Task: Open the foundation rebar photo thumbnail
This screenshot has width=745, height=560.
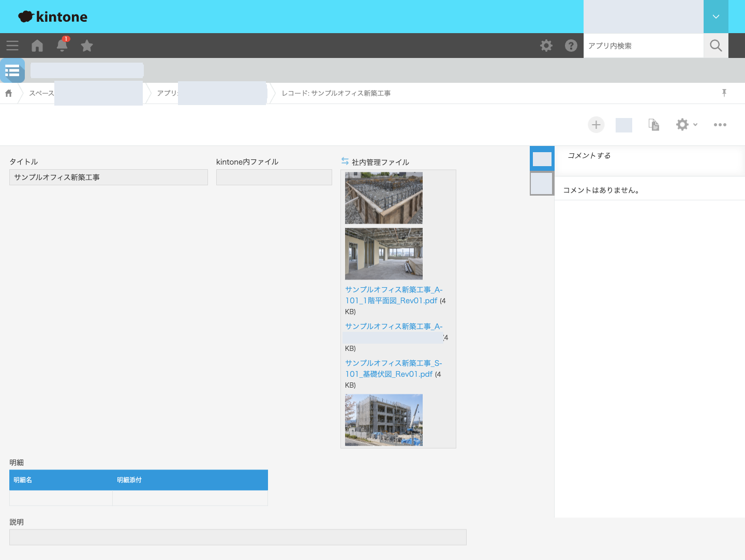Action: pyautogui.click(x=384, y=198)
